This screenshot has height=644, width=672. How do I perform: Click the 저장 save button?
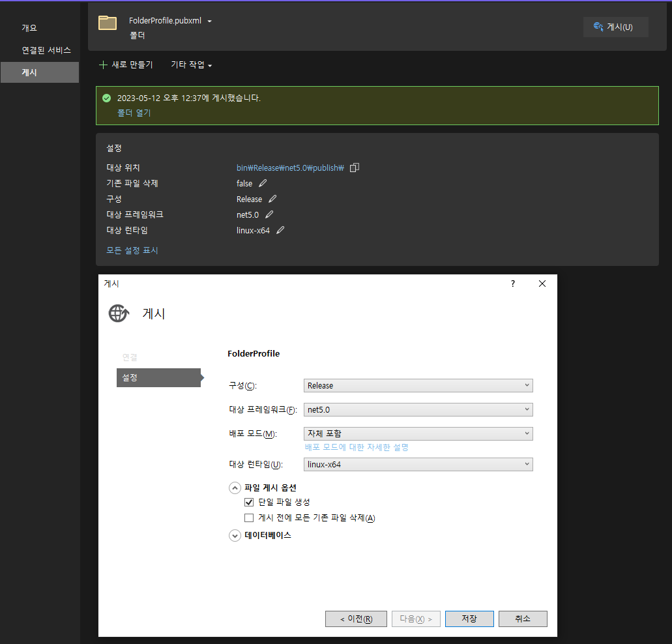coord(469,619)
